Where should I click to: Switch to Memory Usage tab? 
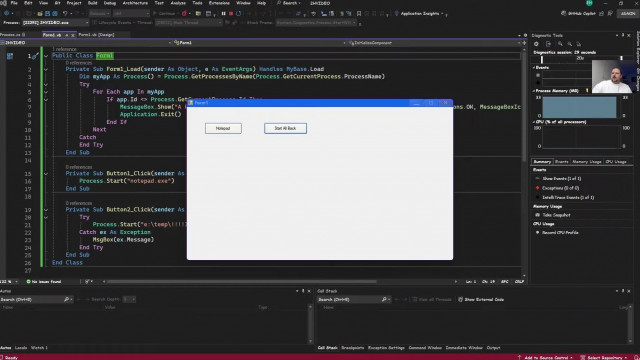click(587, 162)
